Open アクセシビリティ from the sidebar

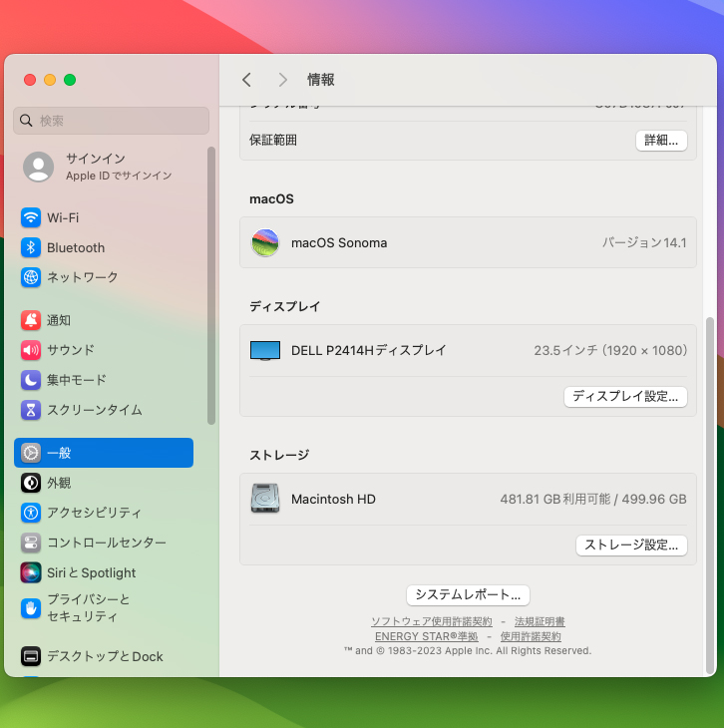(104, 513)
